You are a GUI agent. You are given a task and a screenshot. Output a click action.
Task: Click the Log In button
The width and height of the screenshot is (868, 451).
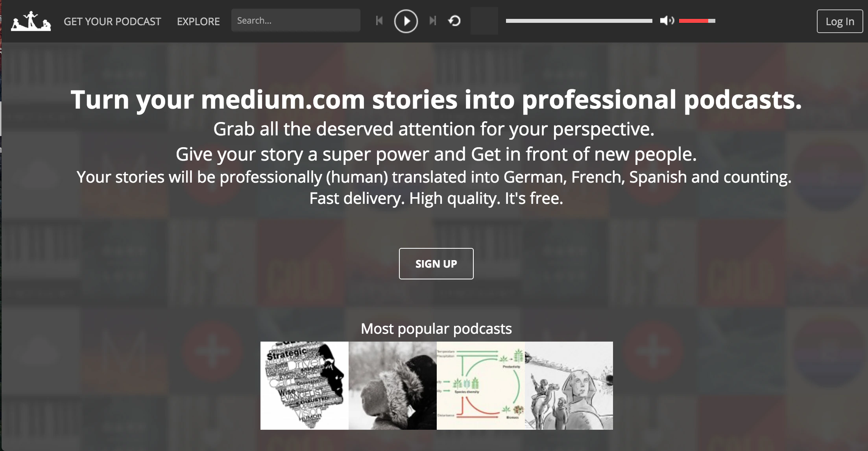840,21
